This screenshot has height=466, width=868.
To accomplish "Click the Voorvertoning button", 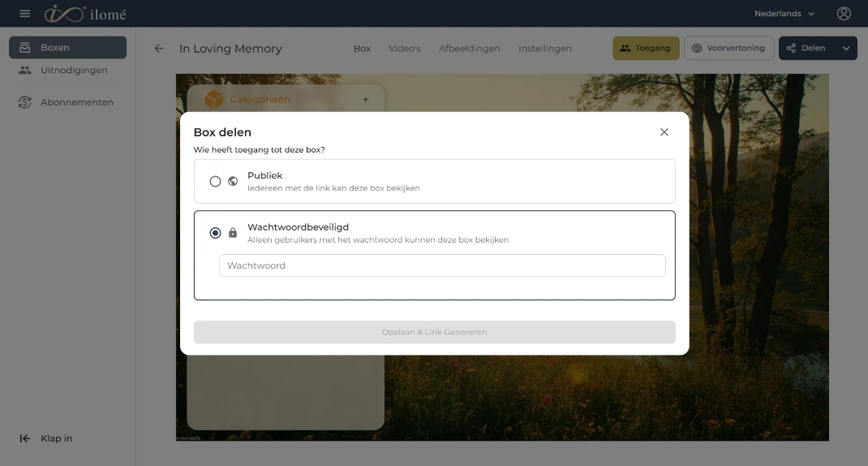I will coord(729,48).
